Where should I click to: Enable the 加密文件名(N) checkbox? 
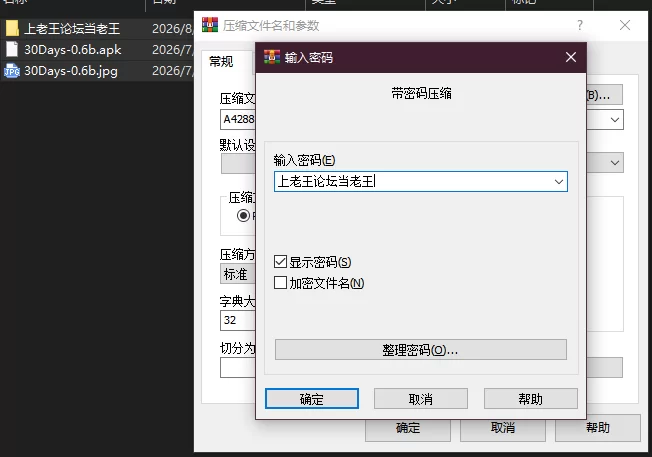(x=280, y=283)
